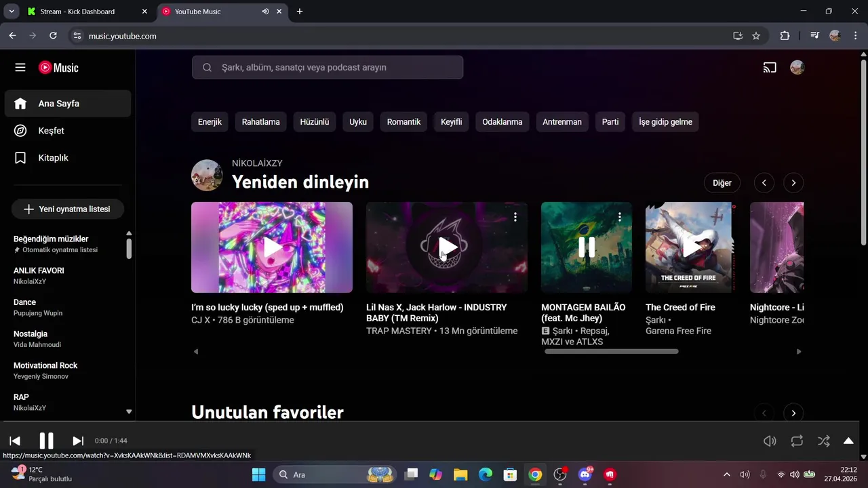
Task: Select the Antrenman mood chip
Action: (x=562, y=122)
